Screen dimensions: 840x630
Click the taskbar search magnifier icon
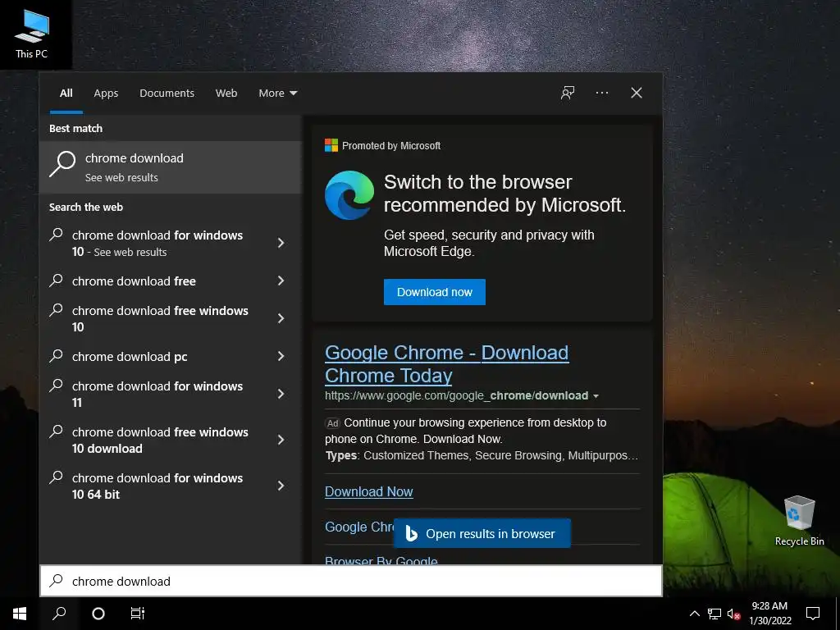coord(59,614)
